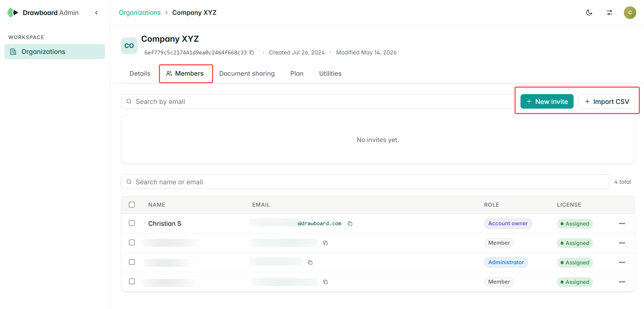Image resolution: width=644 pixels, height=309 pixels.
Task: Open the user avatar menu
Action: point(630,12)
